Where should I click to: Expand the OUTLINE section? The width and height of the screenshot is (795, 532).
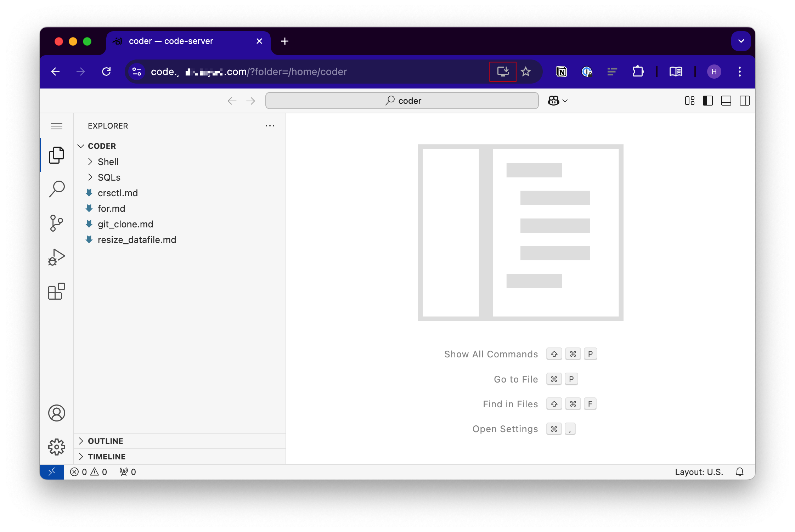tap(106, 441)
